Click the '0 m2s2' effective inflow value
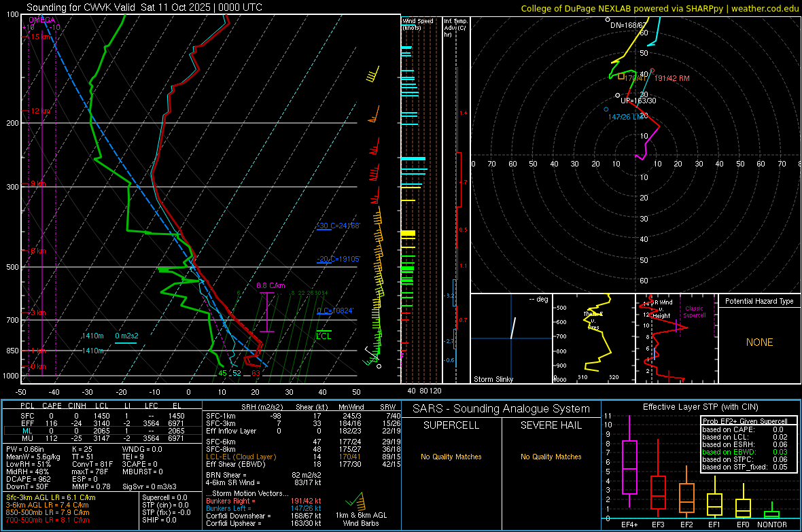802x532 pixels. pyautogui.click(x=126, y=336)
